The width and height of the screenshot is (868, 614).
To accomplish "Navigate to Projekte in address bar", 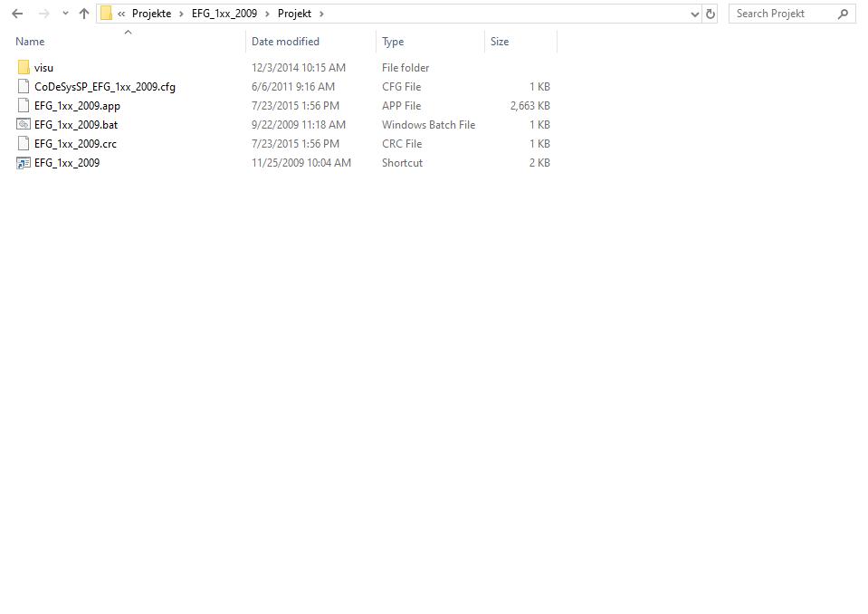I will tap(152, 14).
